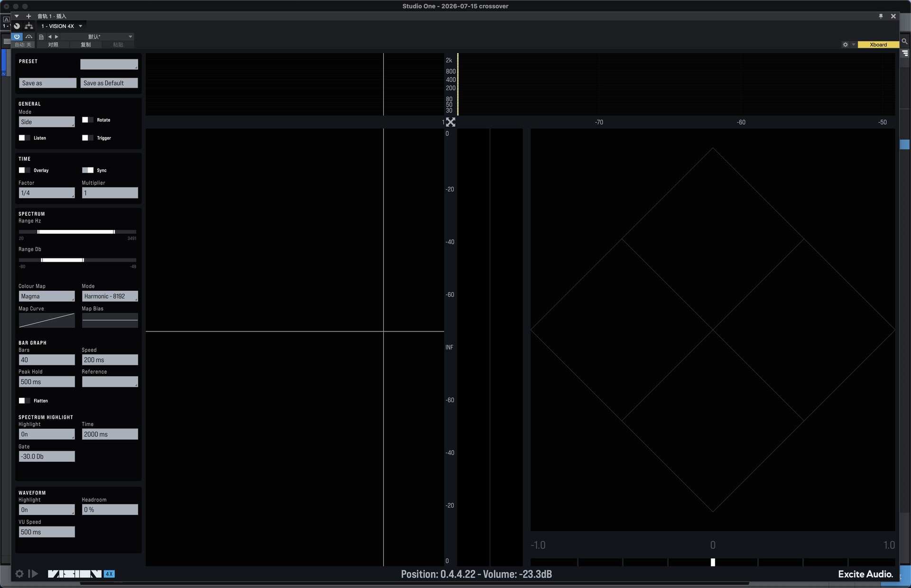Go to previous preset arrow
The image size is (911, 588).
point(50,37)
